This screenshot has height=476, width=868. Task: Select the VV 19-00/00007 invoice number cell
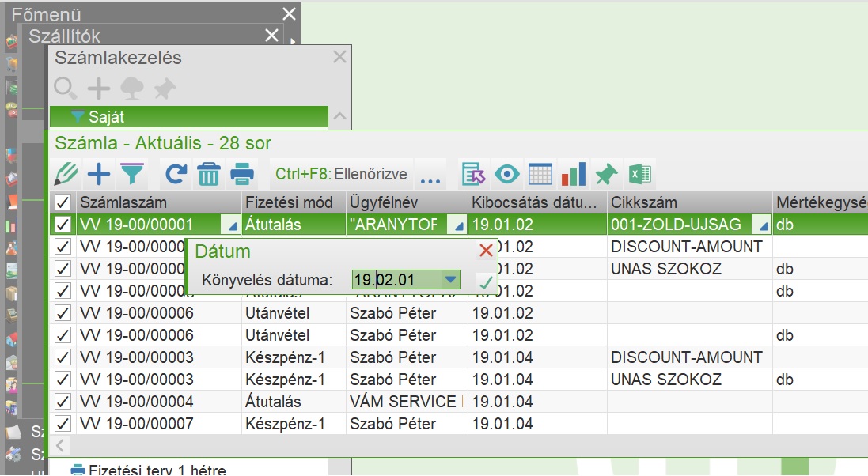coord(159,424)
